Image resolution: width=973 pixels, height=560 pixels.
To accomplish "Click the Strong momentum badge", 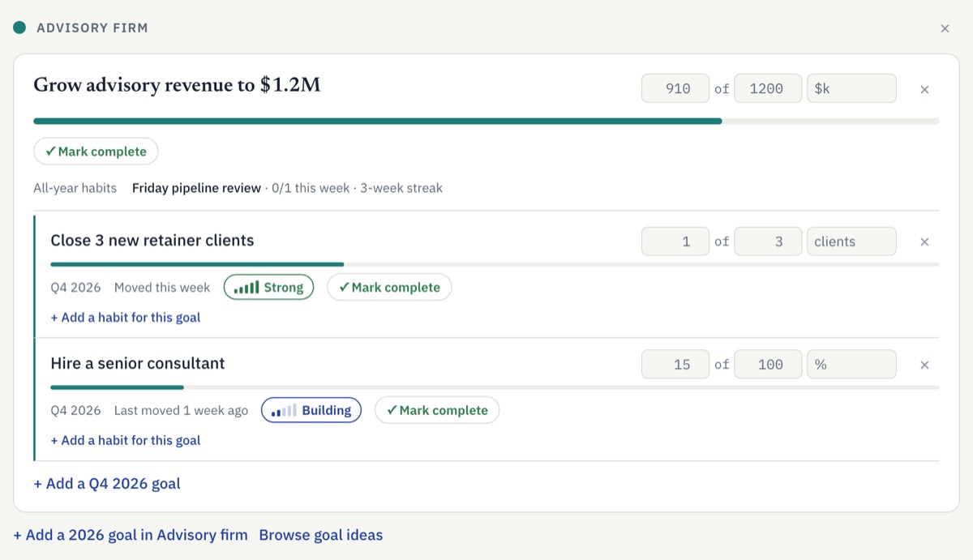I will (x=268, y=287).
